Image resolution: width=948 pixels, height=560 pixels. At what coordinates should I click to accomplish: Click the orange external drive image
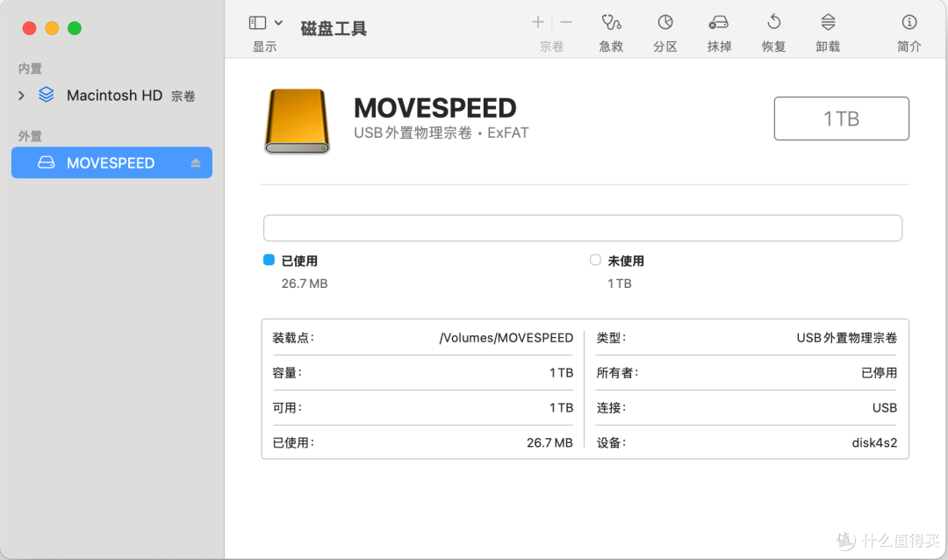point(297,121)
